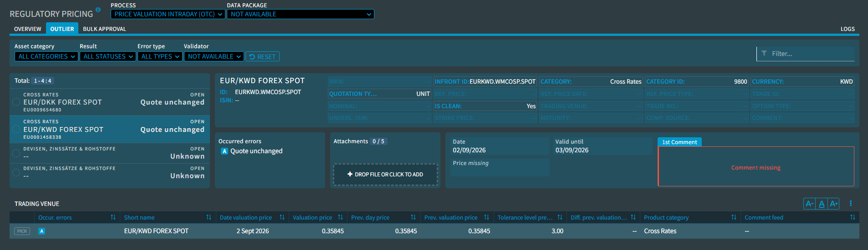Select the 1st Comment tab

(x=679, y=142)
